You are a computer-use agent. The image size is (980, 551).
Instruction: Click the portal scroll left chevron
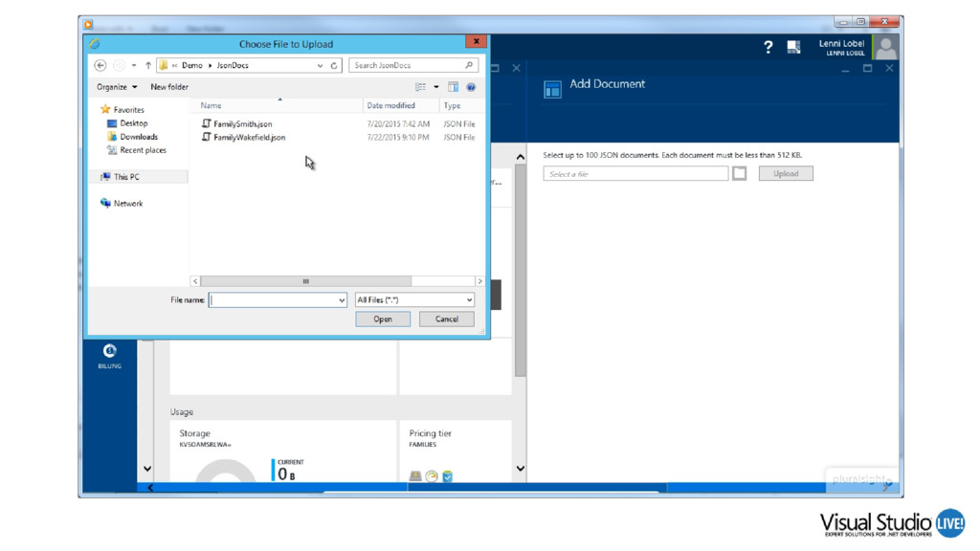point(150,487)
